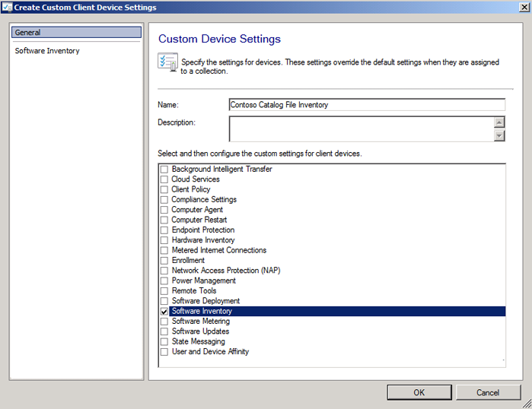Check the Cloud Services option
Screen dimensions: 532x409
point(164,179)
